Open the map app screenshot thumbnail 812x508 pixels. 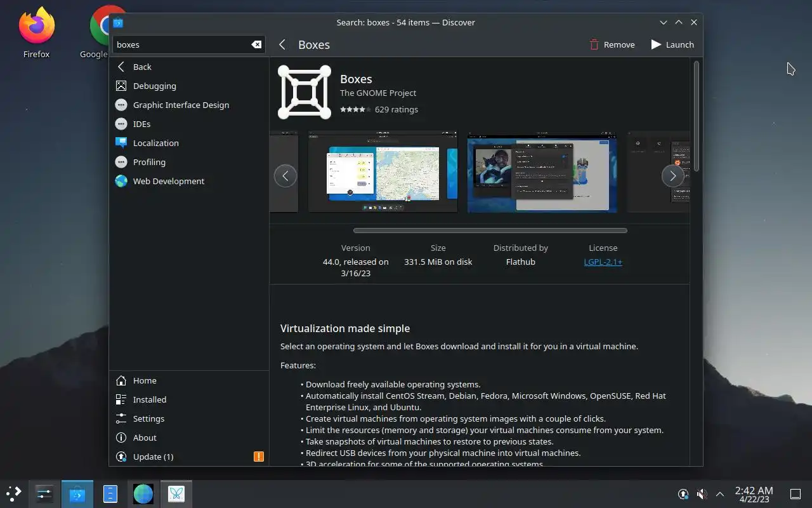coord(383,172)
